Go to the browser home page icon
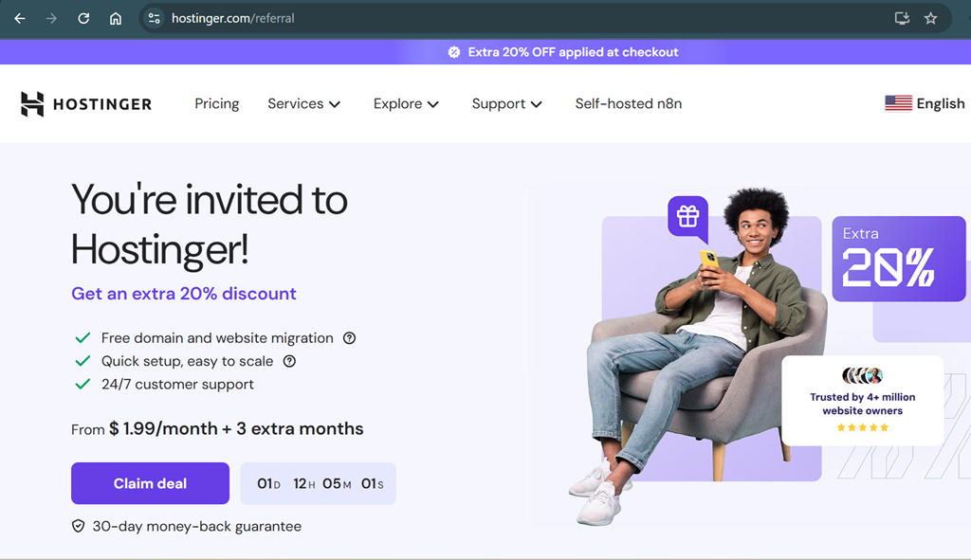This screenshot has width=971, height=560. (x=116, y=18)
